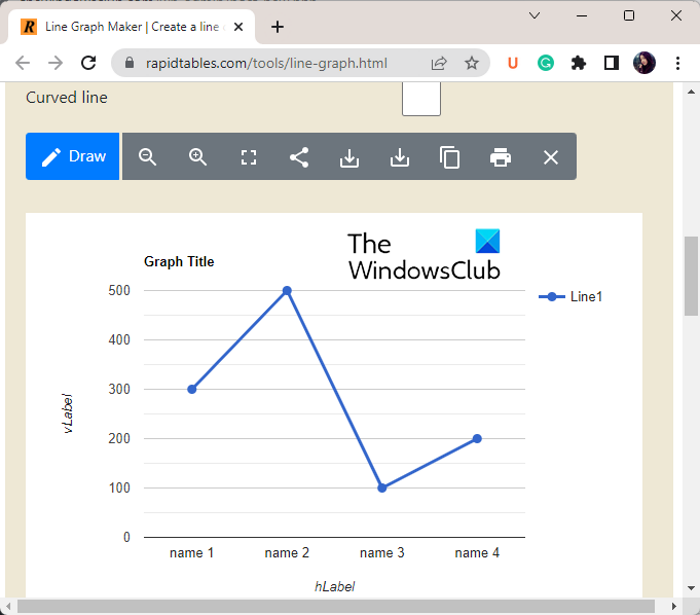Click the 400 y-axis value
Image resolution: width=700 pixels, height=615 pixels.
[x=119, y=340]
